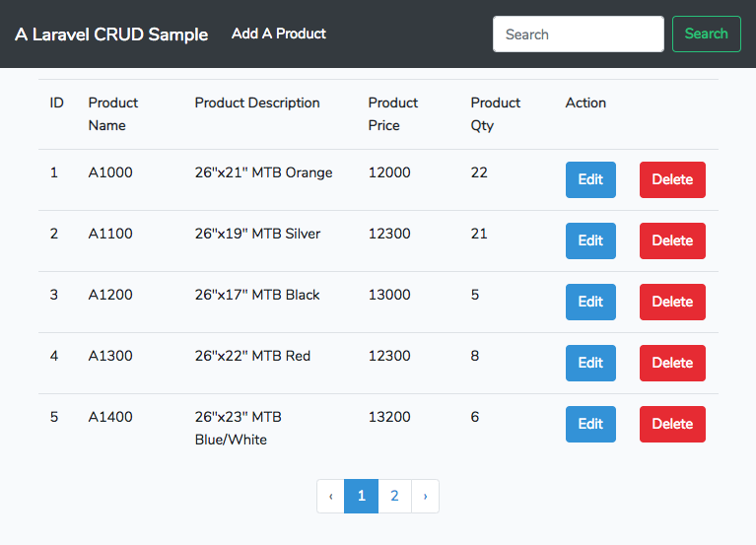The height and width of the screenshot is (545, 756).
Task: Edit product A1400
Action: pos(590,424)
